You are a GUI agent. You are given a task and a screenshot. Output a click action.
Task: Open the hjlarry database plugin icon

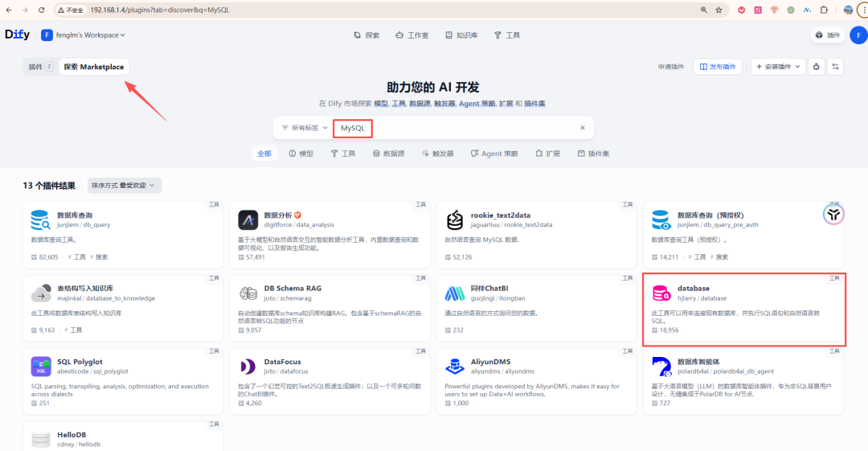coord(661,293)
